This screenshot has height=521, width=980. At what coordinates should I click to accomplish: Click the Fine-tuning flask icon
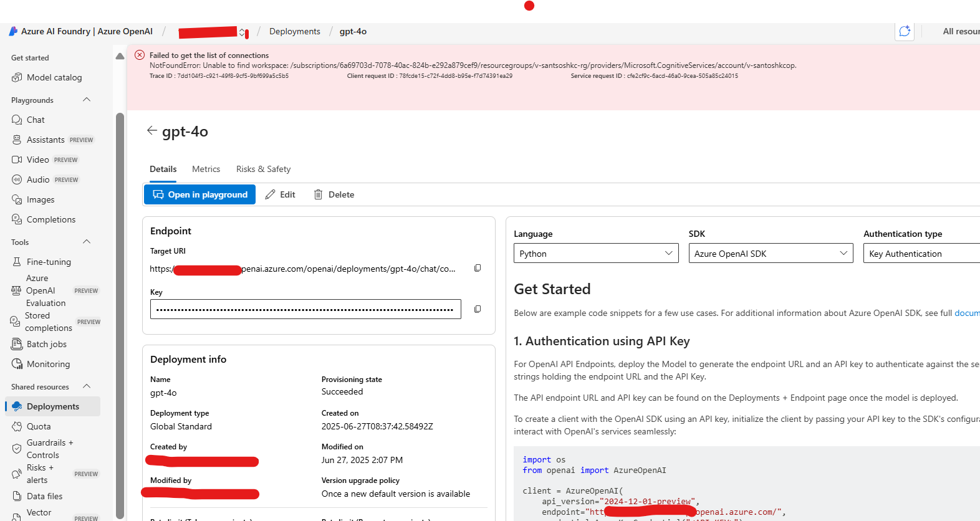17,262
